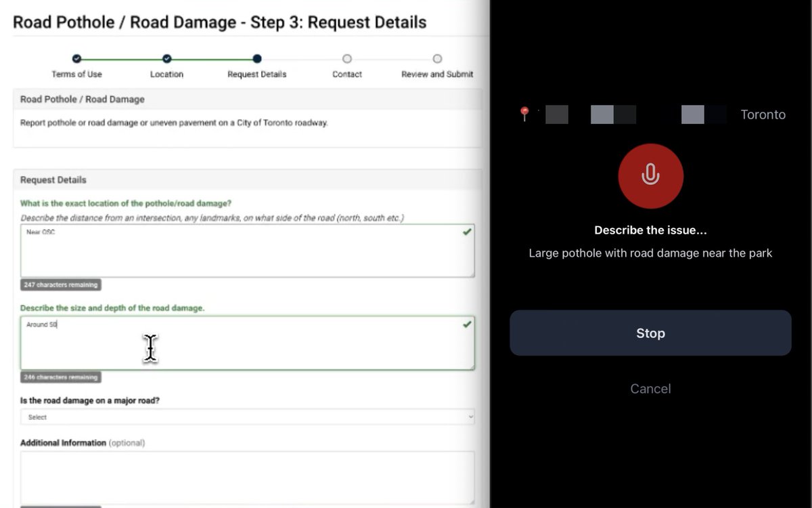Go to Review and Submit step label
Viewport: 812px width, 508px height.
(437, 75)
